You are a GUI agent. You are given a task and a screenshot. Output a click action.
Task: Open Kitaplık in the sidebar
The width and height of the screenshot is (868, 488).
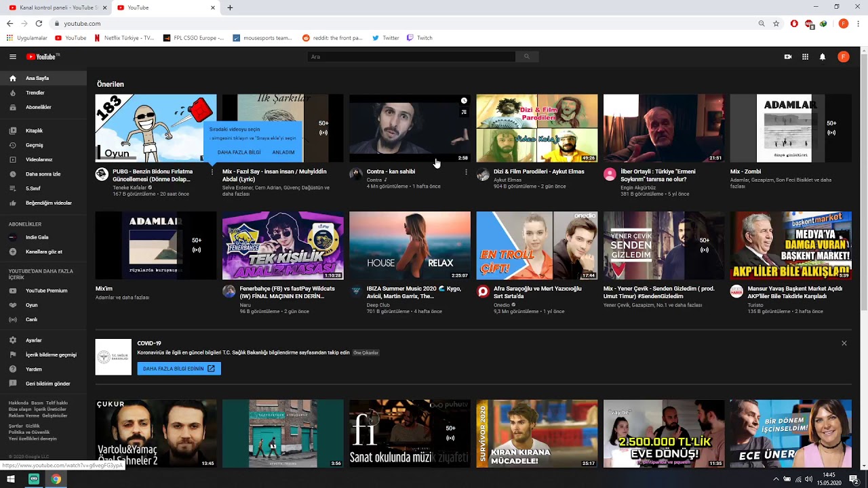[x=43, y=131]
